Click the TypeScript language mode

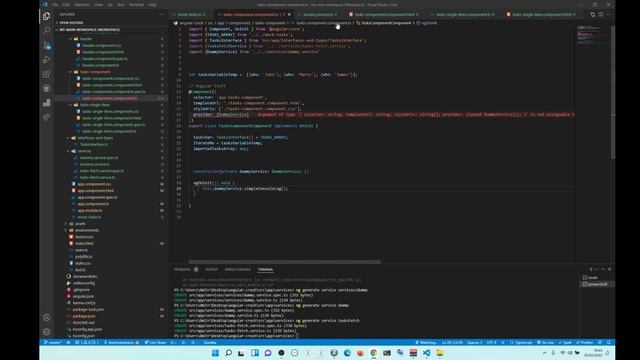(x=523, y=342)
